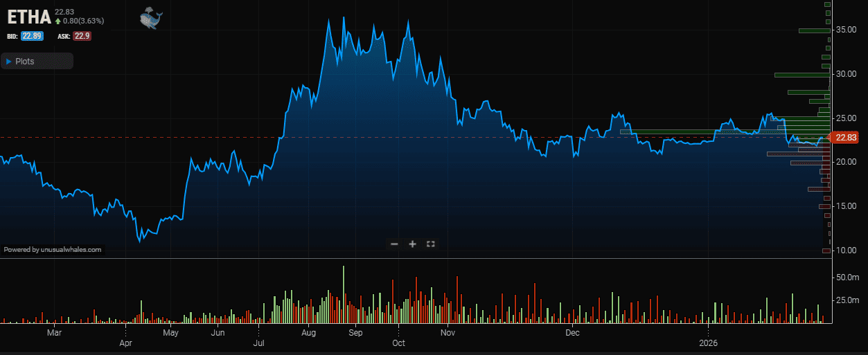The width and height of the screenshot is (868, 355).
Task: Click the red ASK price badge 22.9
Action: pos(84,36)
